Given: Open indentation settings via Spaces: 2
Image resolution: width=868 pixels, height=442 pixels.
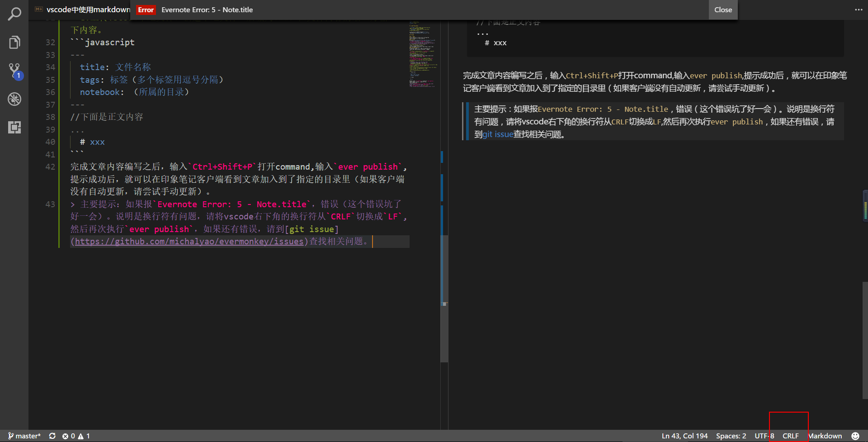Looking at the screenshot, I should (731, 436).
